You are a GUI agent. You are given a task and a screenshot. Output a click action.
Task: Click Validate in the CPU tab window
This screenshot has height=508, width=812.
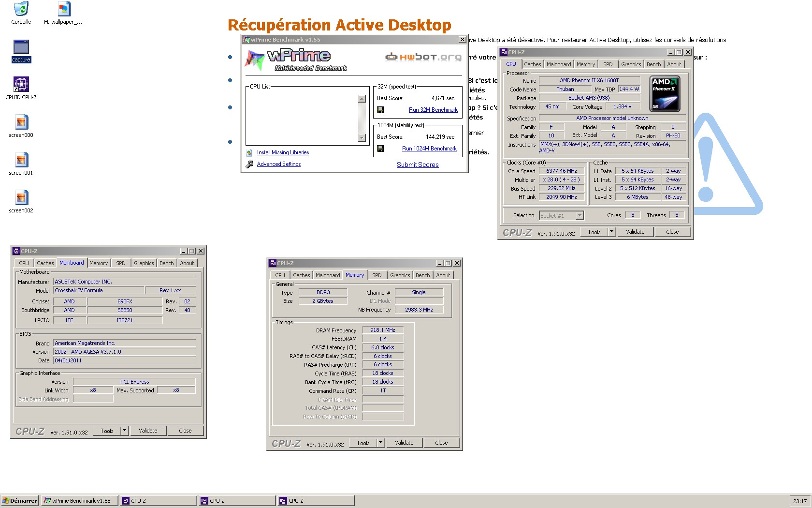[635, 232]
